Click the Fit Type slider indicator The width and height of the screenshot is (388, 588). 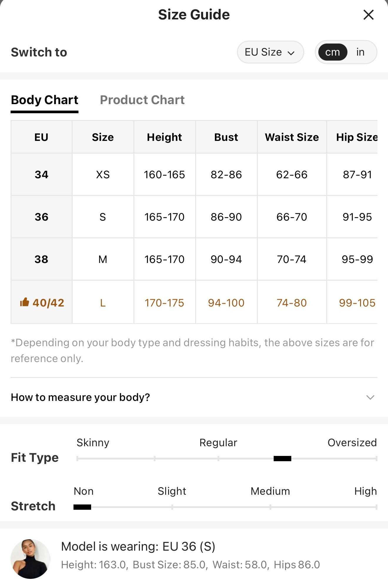click(x=282, y=458)
